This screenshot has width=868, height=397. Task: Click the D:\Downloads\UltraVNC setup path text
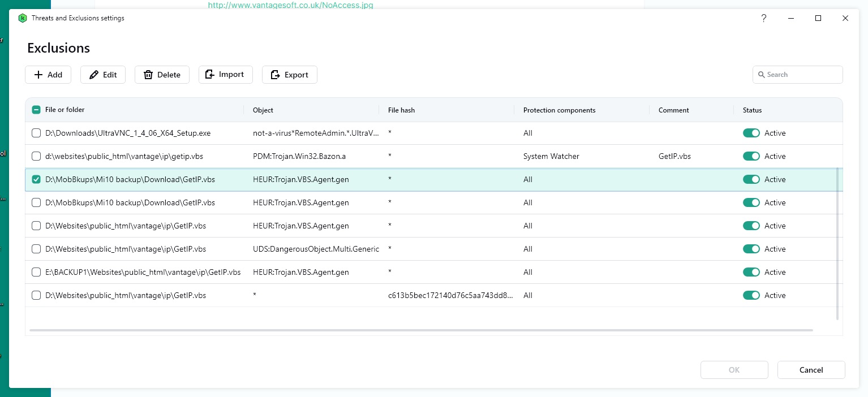click(x=128, y=133)
